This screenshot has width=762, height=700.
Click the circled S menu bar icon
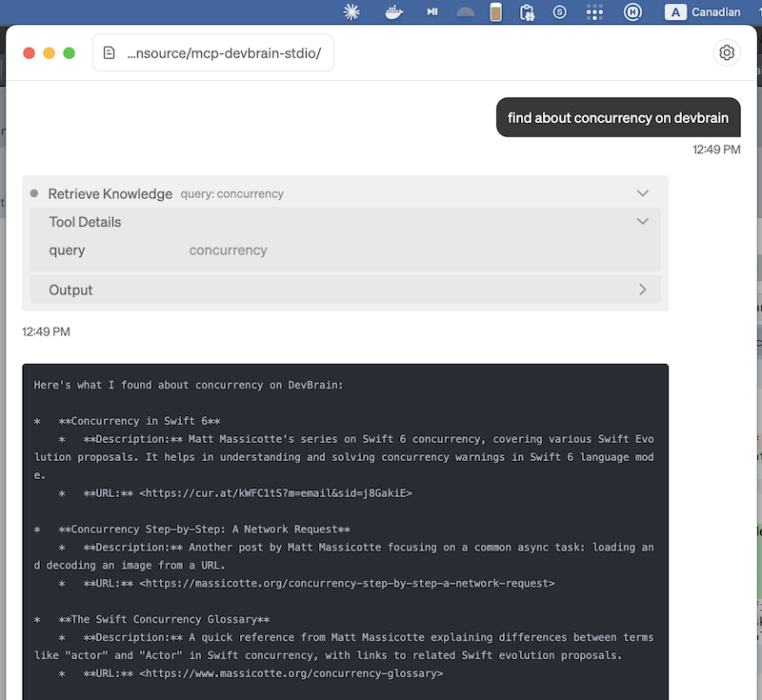pos(561,12)
